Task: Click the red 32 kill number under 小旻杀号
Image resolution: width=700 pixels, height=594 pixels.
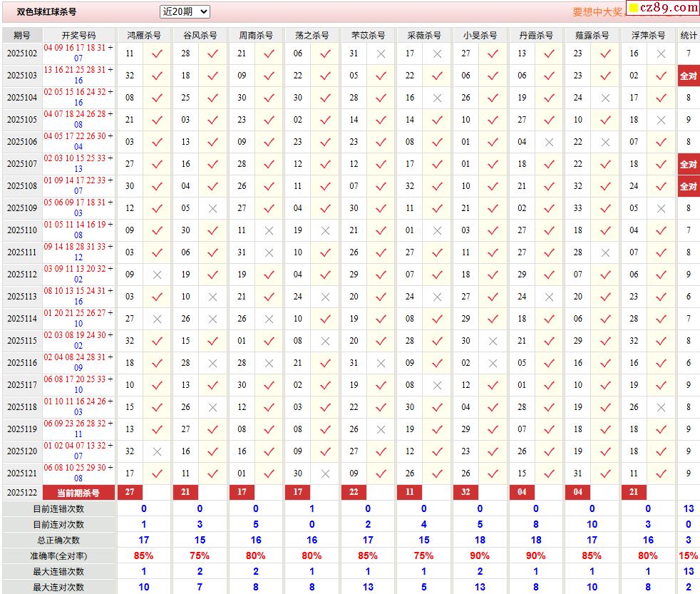Action: 465,492
